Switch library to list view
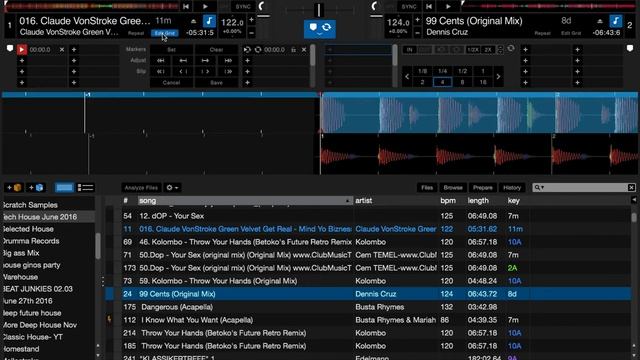 (85, 187)
